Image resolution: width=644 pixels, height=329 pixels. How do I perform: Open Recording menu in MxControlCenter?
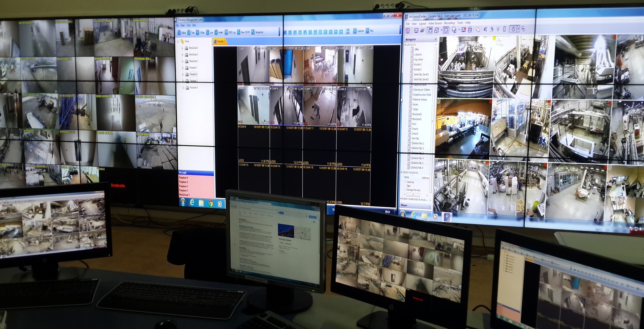(449, 23)
